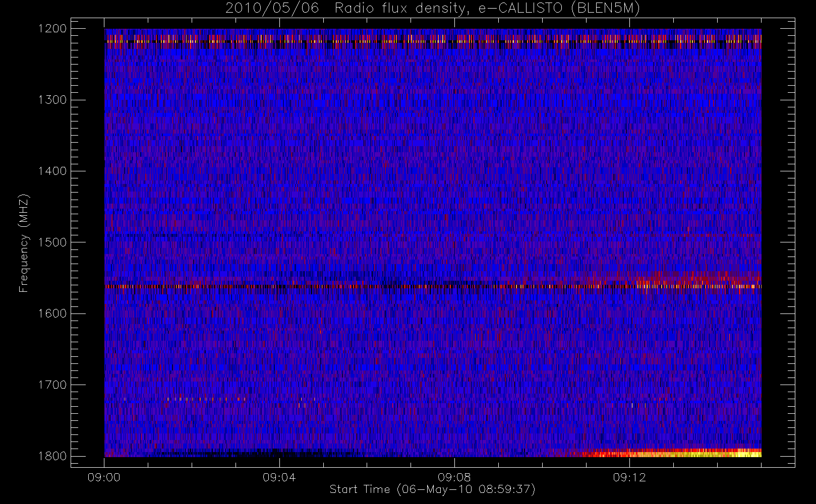Click the 'Start Time (06-May-10 08:59:37)' label
The image size is (816, 504).
[432, 489]
